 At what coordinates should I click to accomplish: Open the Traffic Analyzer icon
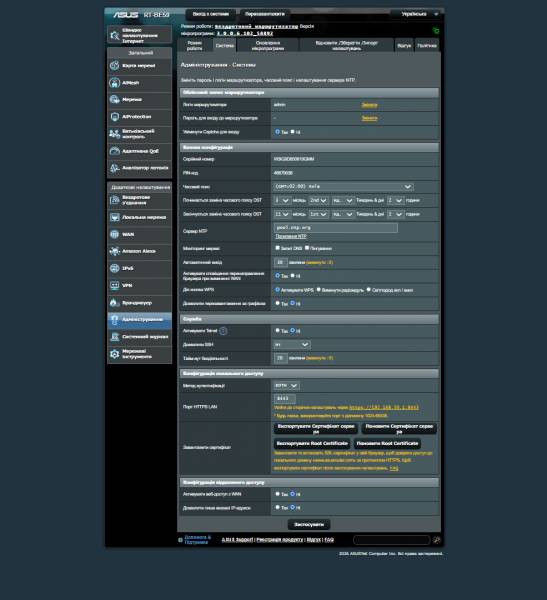pos(114,168)
